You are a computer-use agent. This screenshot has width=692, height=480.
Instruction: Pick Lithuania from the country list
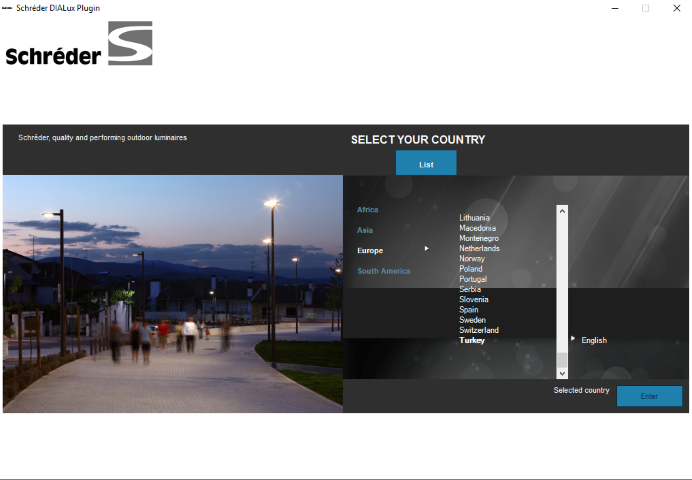click(x=474, y=218)
